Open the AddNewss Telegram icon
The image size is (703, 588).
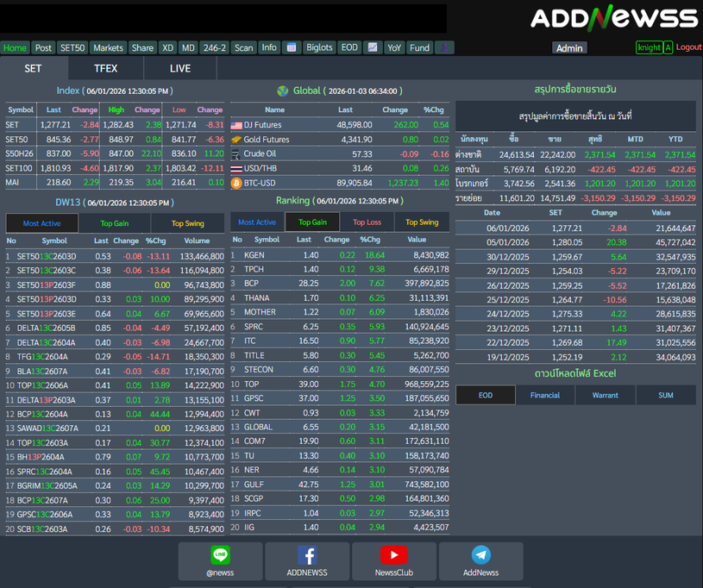click(480, 556)
